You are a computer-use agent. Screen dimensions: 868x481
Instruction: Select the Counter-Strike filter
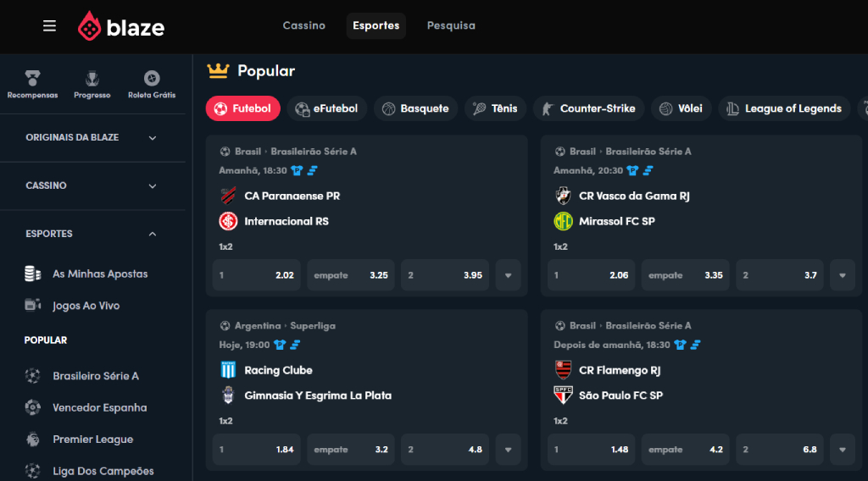[589, 108]
